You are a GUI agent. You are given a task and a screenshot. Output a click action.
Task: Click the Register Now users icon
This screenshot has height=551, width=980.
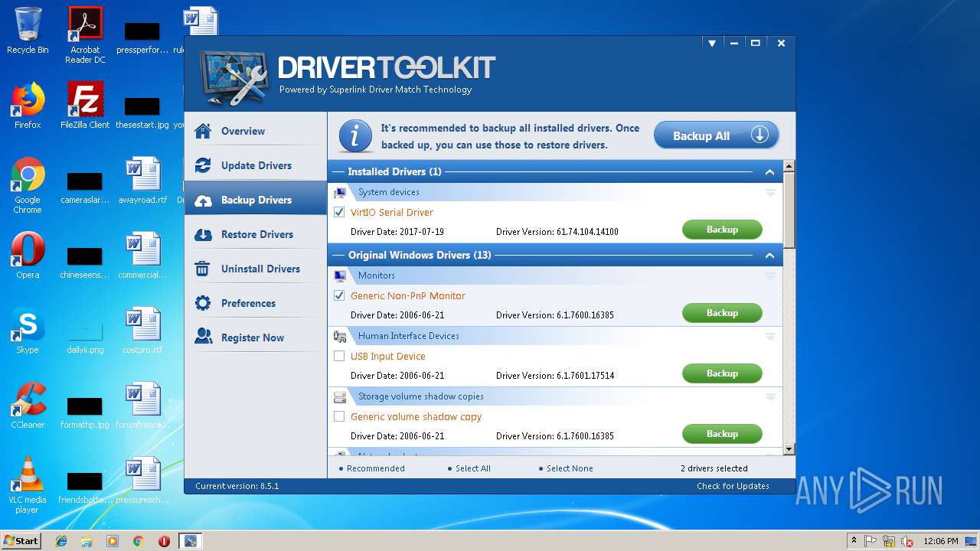(203, 337)
